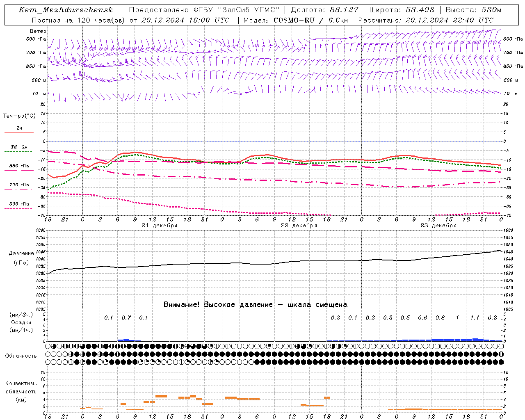Select the provider text ФГБУ "ЗапСиб УГМС"
The image size is (525, 420).
coord(236,10)
